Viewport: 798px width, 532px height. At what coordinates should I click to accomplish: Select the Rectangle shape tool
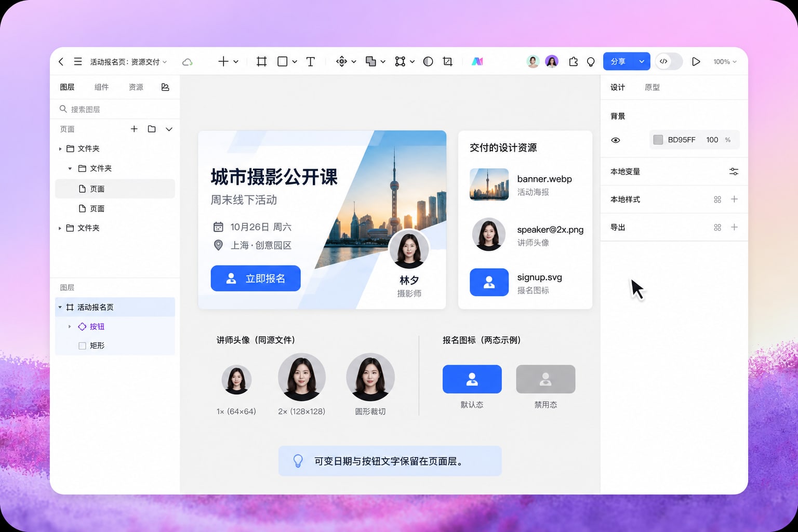283,61
